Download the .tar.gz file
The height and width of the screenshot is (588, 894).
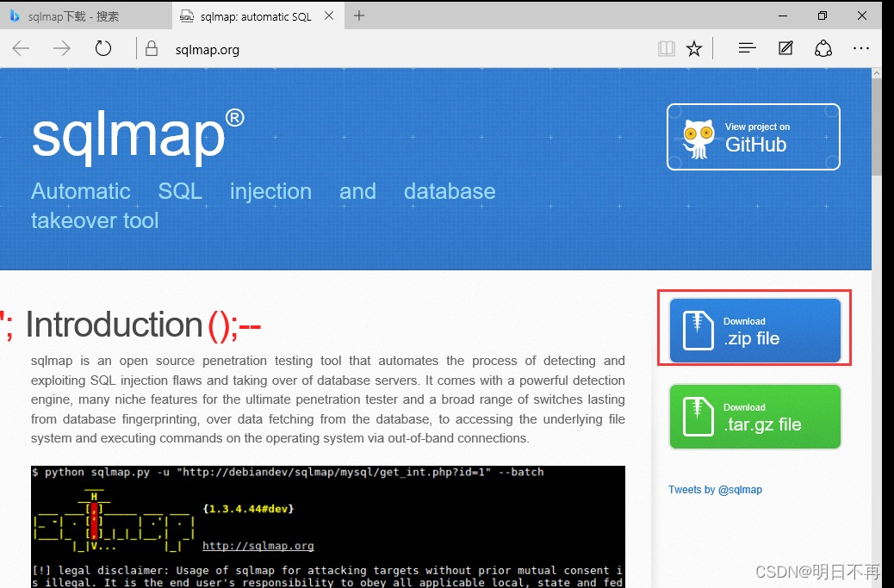754,417
